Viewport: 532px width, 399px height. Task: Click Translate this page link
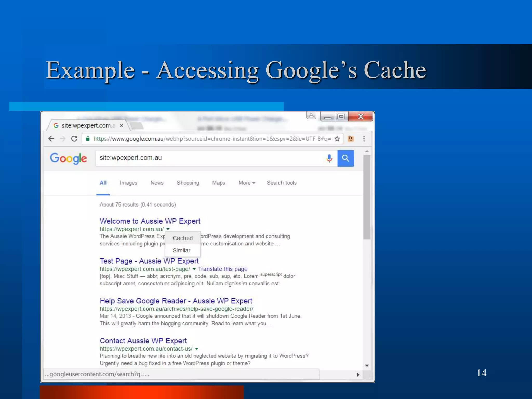pos(223,269)
